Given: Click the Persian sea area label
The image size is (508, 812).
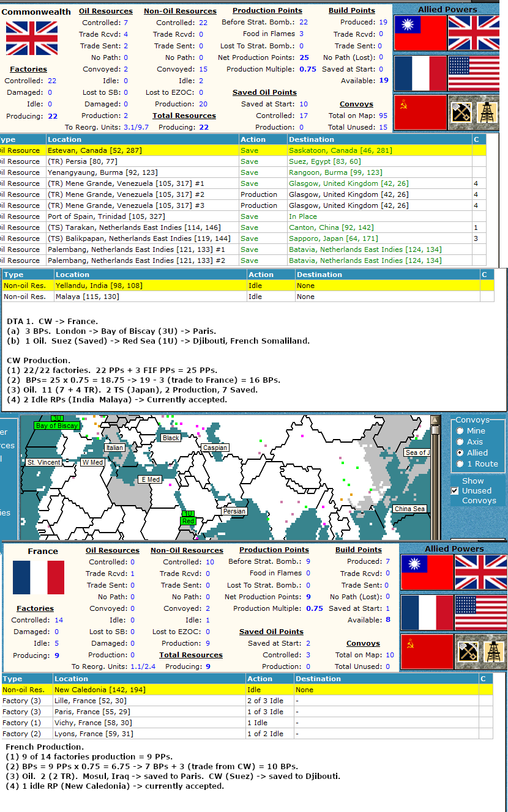Looking at the screenshot, I should tap(234, 511).
